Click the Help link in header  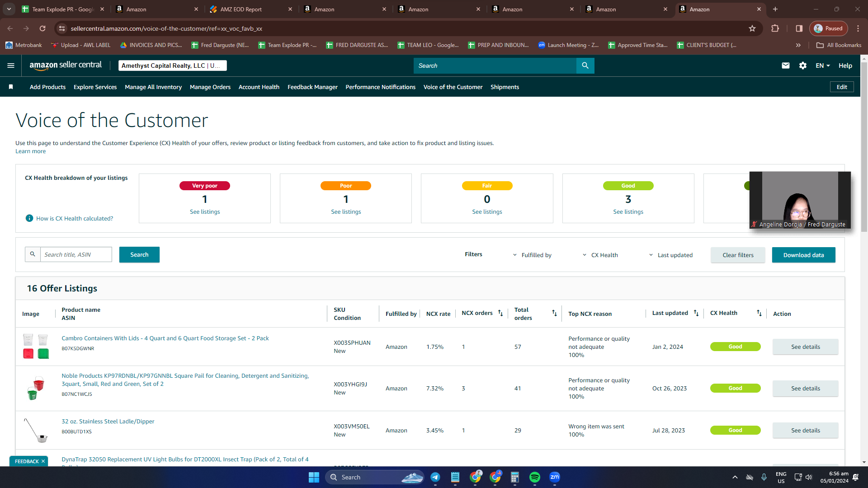(845, 66)
